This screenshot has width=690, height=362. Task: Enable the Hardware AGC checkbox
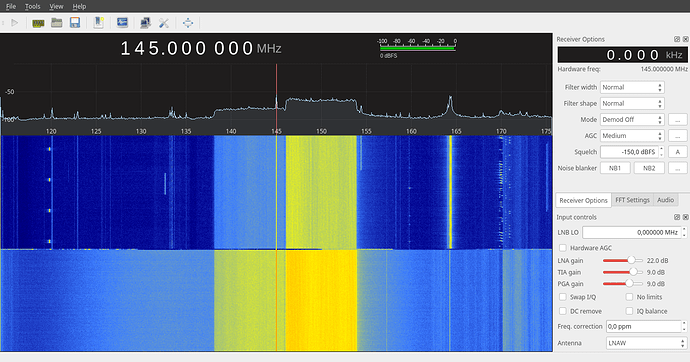[x=562, y=248]
